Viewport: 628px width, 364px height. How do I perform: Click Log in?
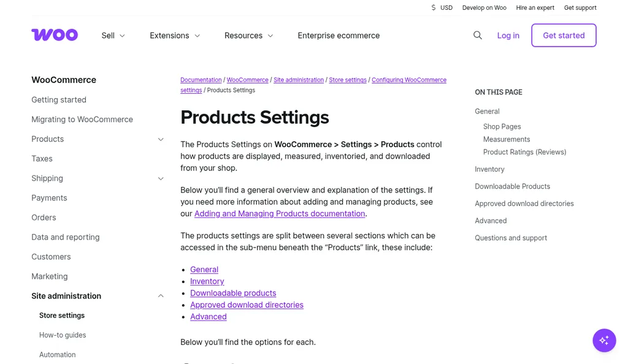508,36
